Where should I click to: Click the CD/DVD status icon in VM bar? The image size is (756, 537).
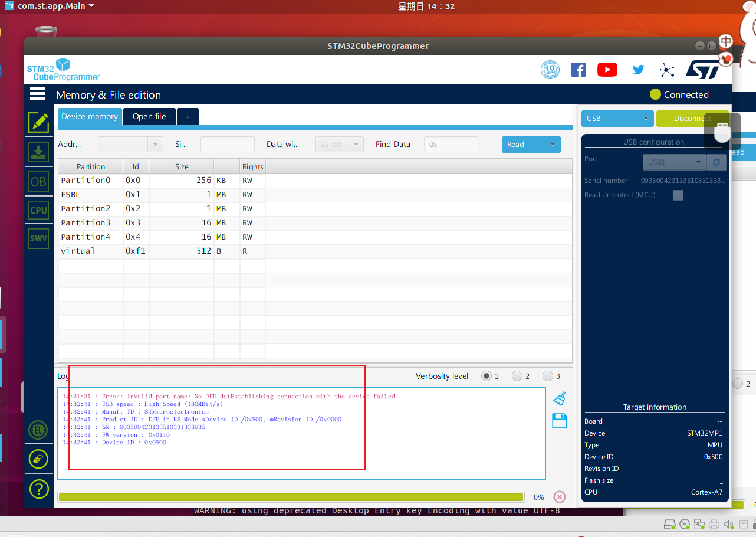[x=685, y=524]
